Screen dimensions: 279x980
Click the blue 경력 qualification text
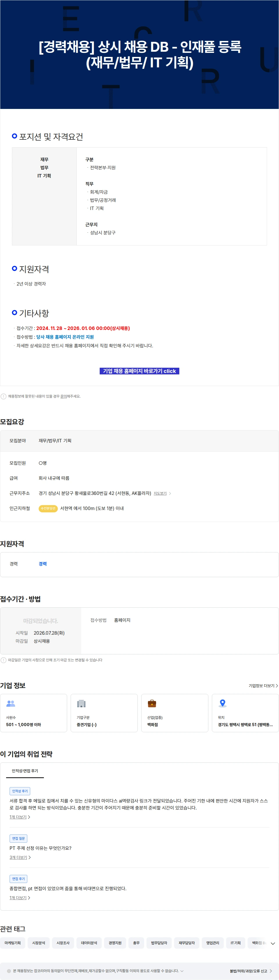point(43,564)
